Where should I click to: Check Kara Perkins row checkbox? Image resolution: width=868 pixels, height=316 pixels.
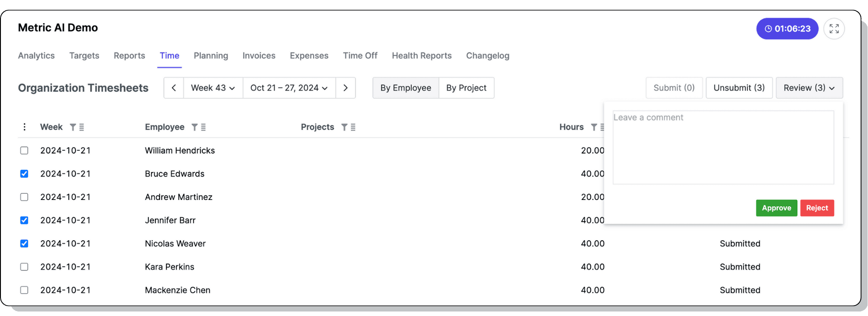24,267
